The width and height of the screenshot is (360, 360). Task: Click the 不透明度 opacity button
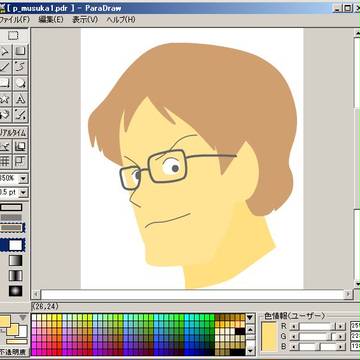(x=14, y=352)
